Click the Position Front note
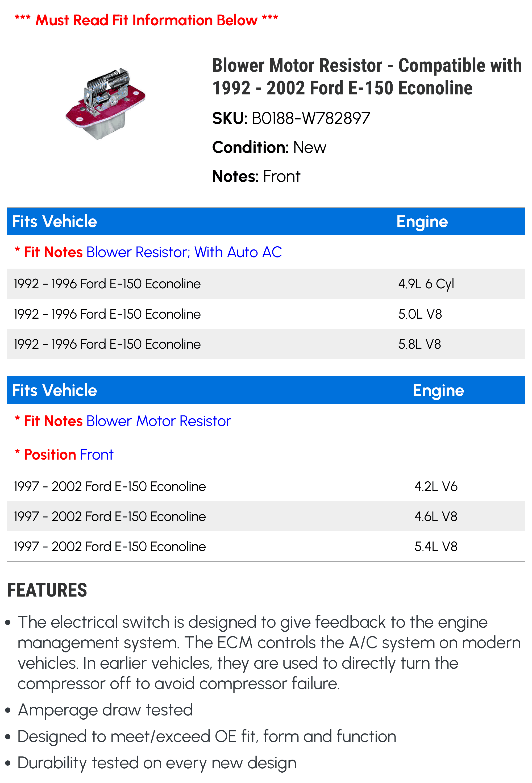Viewport: 532px width, 783px height. point(64,455)
